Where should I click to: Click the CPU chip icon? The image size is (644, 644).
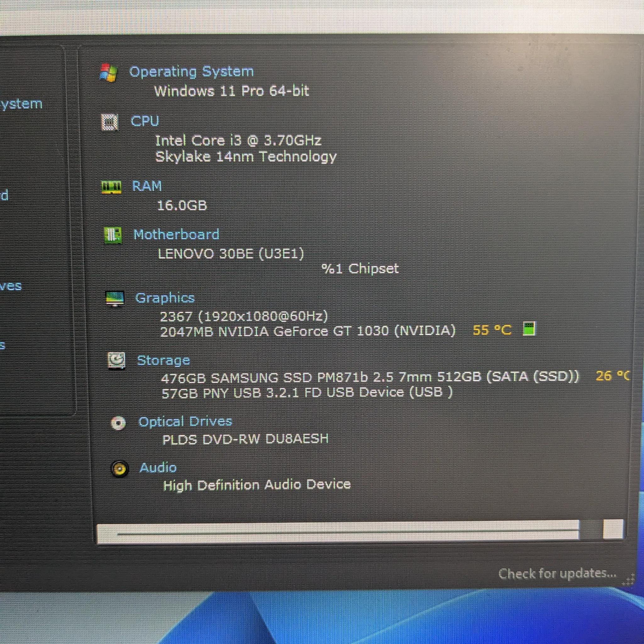[110, 122]
